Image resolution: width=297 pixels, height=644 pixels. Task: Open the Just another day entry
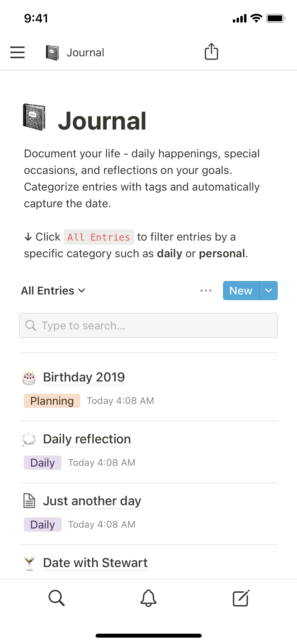(x=92, y=501)
